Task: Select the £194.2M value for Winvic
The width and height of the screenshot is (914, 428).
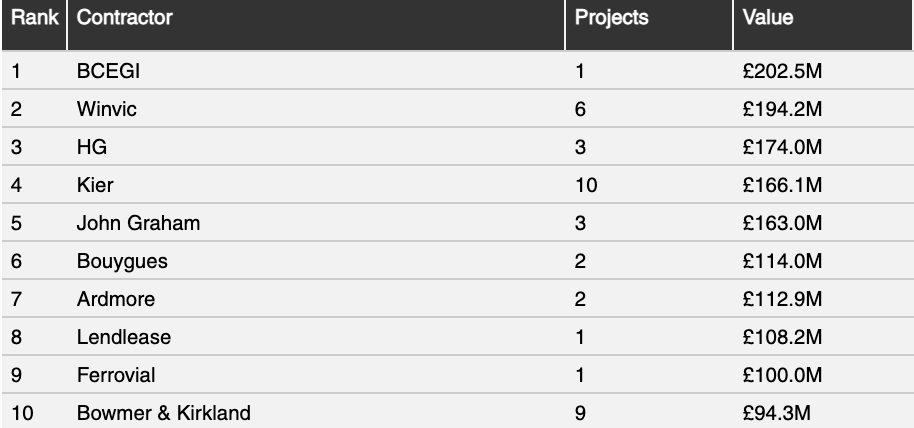Action: coord(782,109)
